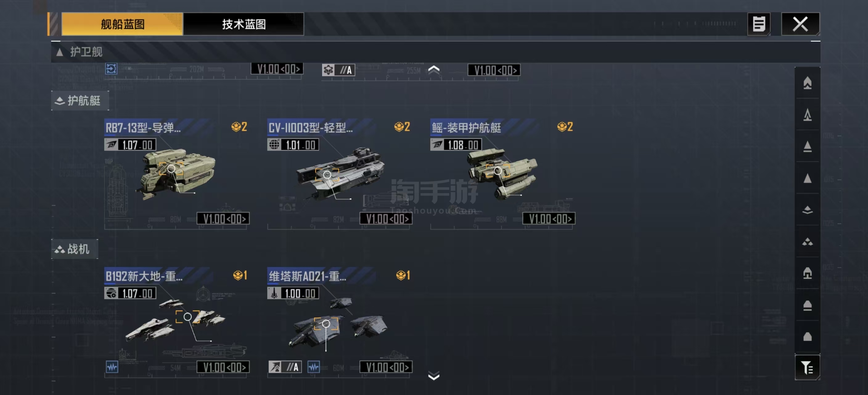
Task: Click the waveform icon under B192 fighter
Action: coord(112,367)
